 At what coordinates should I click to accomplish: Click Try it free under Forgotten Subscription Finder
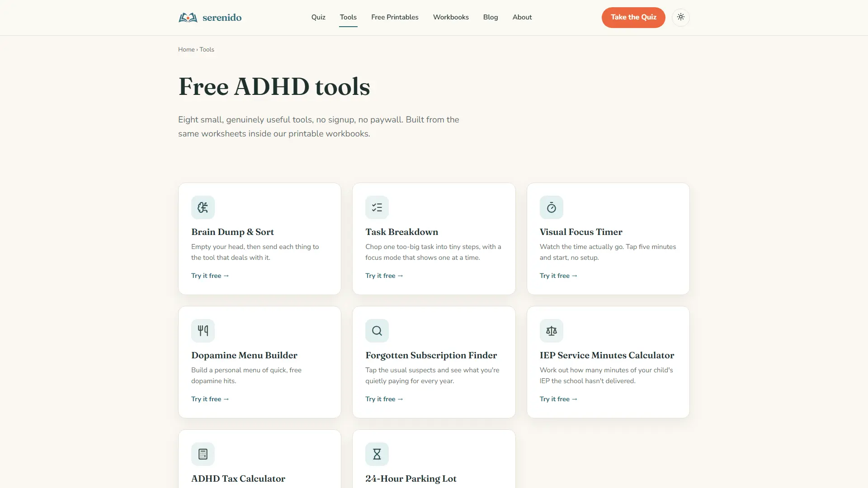point(384,399)
